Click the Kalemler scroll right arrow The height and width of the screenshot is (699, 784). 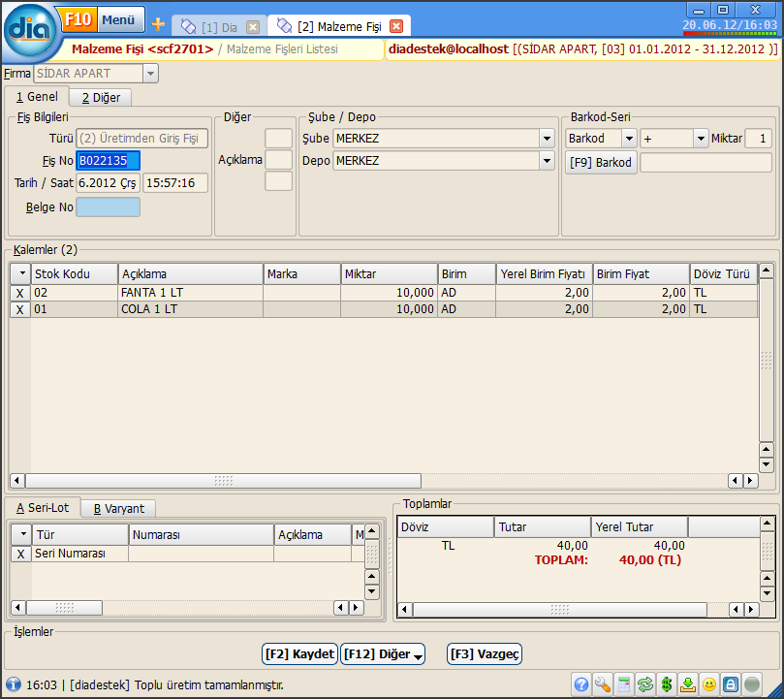pyautogui.click(x=750, y=481)
